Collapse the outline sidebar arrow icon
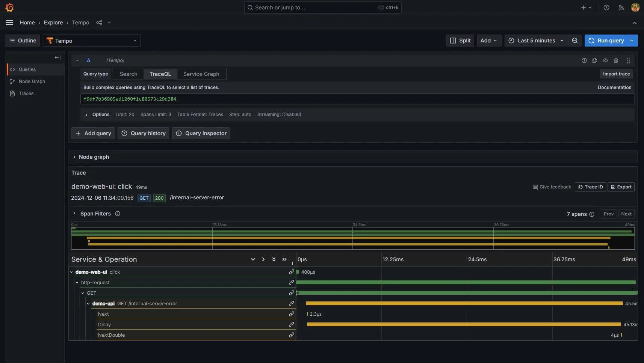The width and height of the screenshot is (644, 363). point(57,57)
